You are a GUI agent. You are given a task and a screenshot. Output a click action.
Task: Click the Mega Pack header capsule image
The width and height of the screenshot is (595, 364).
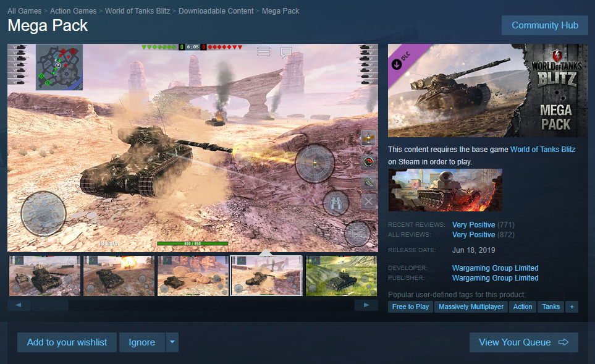[x=487, y=90]
